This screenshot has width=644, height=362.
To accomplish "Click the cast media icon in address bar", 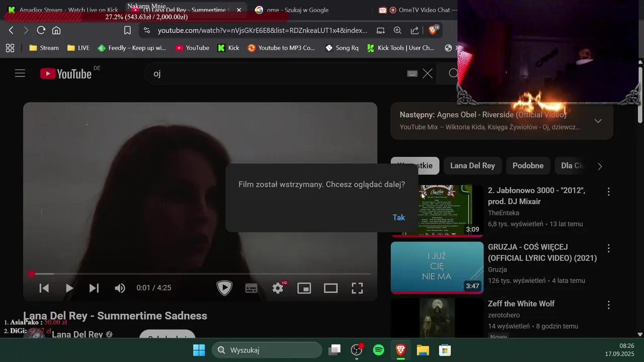I will point(381,30).
